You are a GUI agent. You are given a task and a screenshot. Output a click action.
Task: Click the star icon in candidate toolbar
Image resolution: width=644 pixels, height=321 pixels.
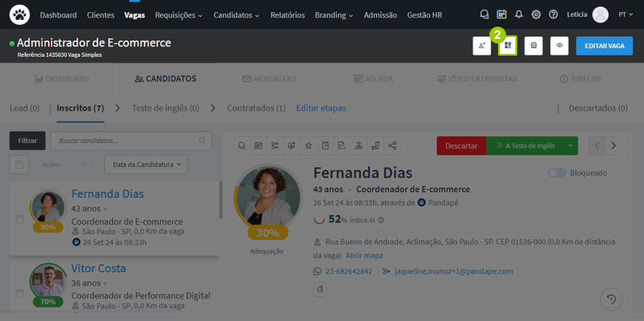(x=309, y=146)
